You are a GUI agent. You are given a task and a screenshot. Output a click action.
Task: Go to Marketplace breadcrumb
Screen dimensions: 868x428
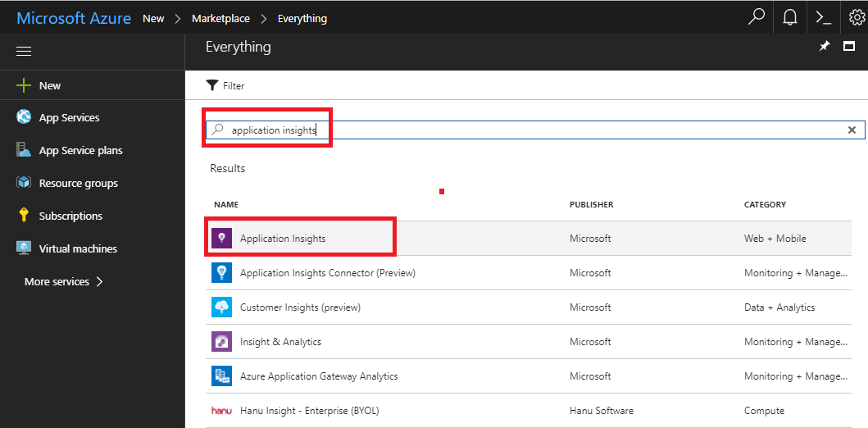220,18
